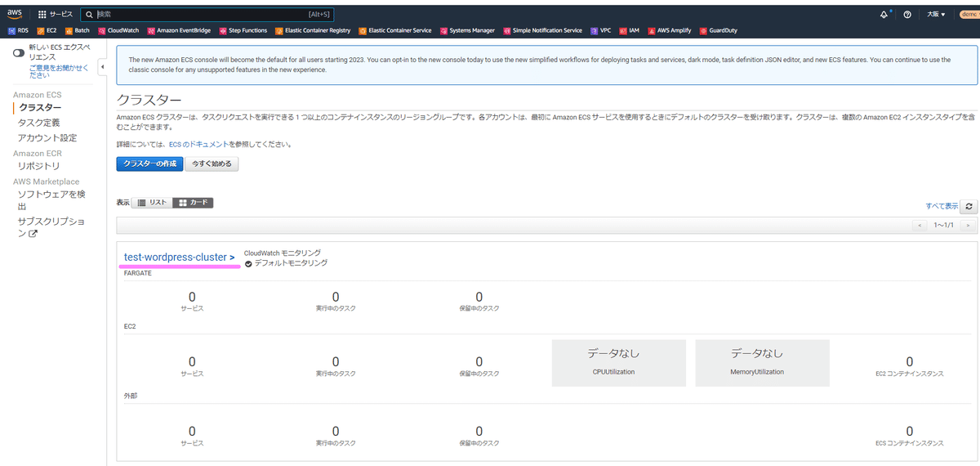Expand the 大阪 region dropdown
This screenshot has width=980, height=466.
click(937, 14)
